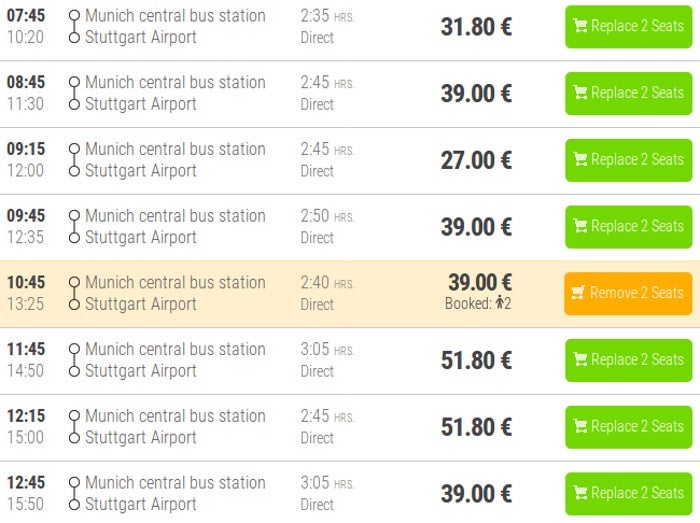The height and width of the screenshot is (523, 700).
Task: Click route stops icon for 07:45 trip
Action: pos(74,27)
